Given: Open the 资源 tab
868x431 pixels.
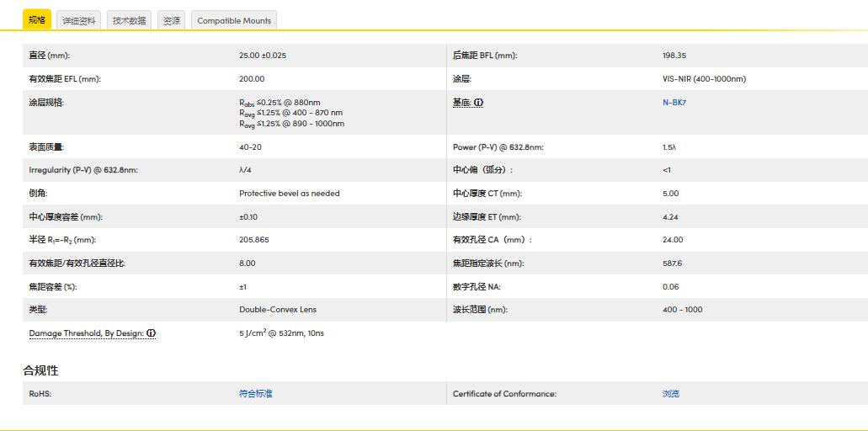Looking at the screenshot, I should 171,20.
